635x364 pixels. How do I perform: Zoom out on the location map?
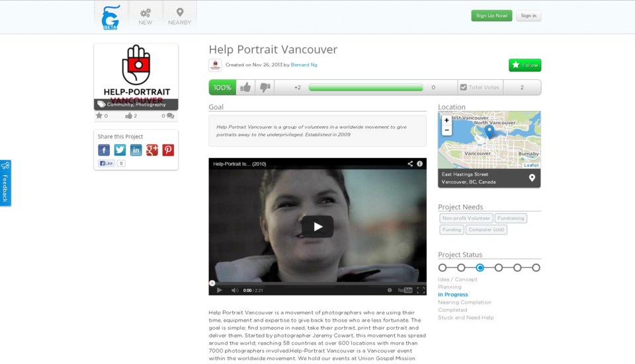tap(446, 130)
